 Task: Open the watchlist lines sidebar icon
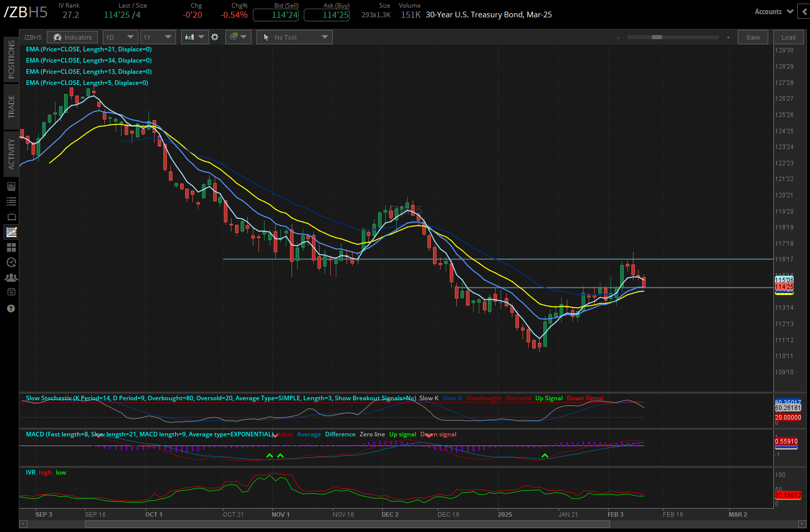[11, 201]
